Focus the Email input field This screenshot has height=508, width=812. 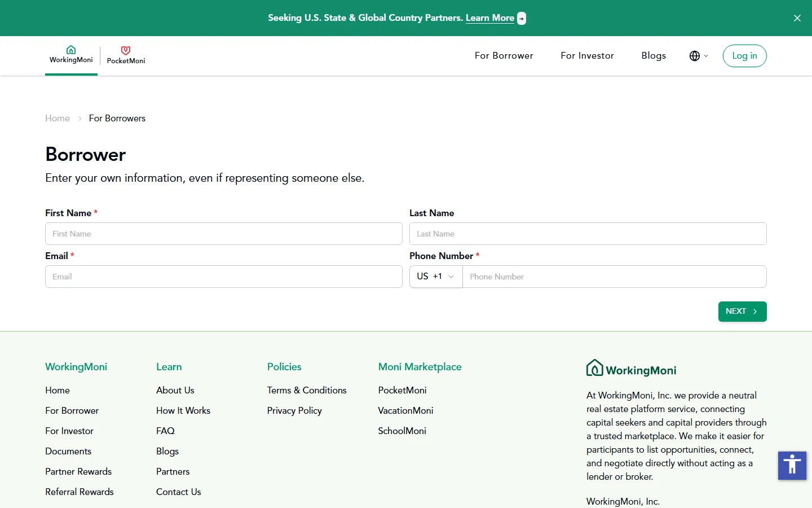(223, 277)
